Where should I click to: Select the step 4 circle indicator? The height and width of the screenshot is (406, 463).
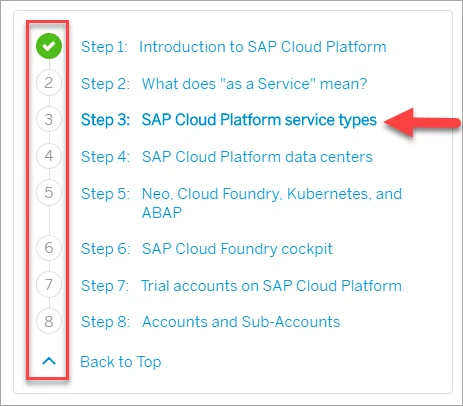point(49,156)
